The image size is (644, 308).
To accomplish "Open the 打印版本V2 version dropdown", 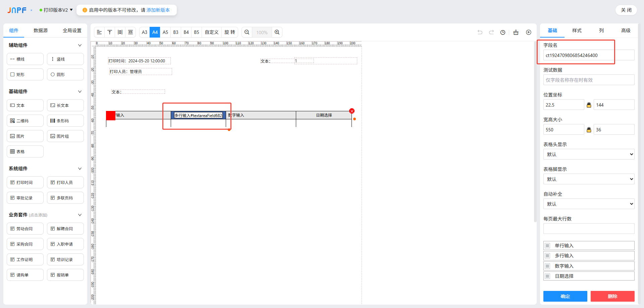I will pyautogui.click(x=56, y=10).
